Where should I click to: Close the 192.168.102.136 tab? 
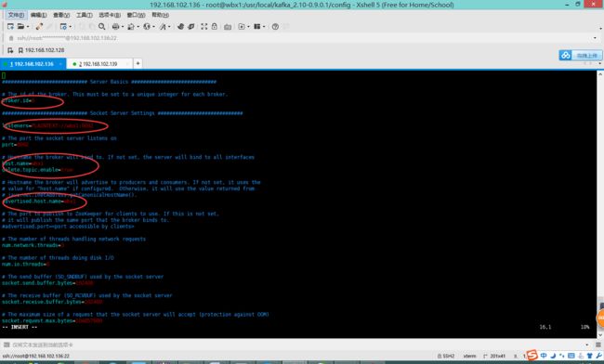60,64
